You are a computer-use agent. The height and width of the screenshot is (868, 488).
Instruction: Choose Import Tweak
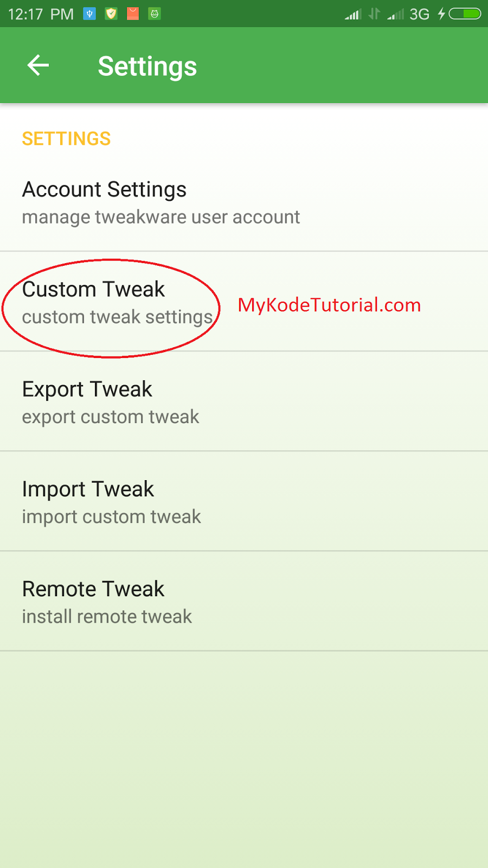coord(244,501)
